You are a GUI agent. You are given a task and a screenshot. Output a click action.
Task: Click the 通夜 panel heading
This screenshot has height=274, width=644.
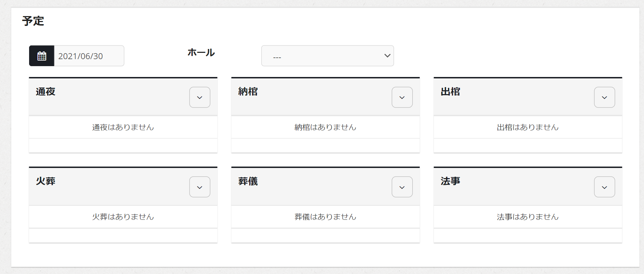(x=46, y=92)
